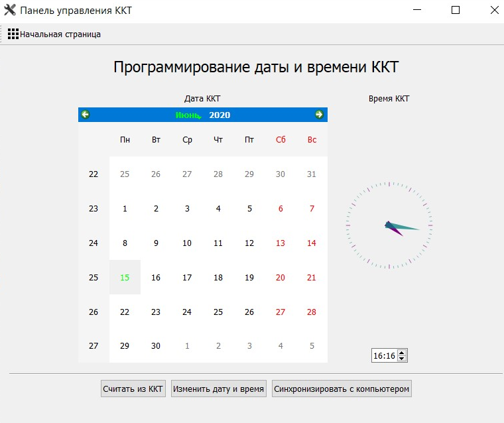Select June 1 in the calendar
Image resolution: width=504 pixels, height=423 pixels.
[x=125, y=209]
